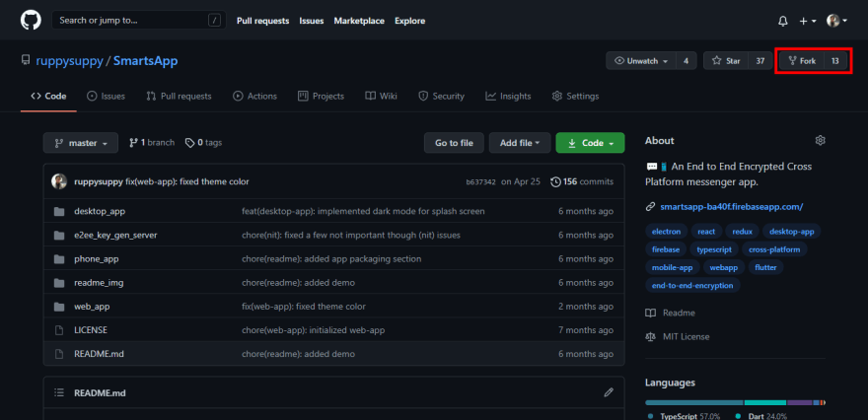Expand the master branch dropdown

[x=81, y=143]
